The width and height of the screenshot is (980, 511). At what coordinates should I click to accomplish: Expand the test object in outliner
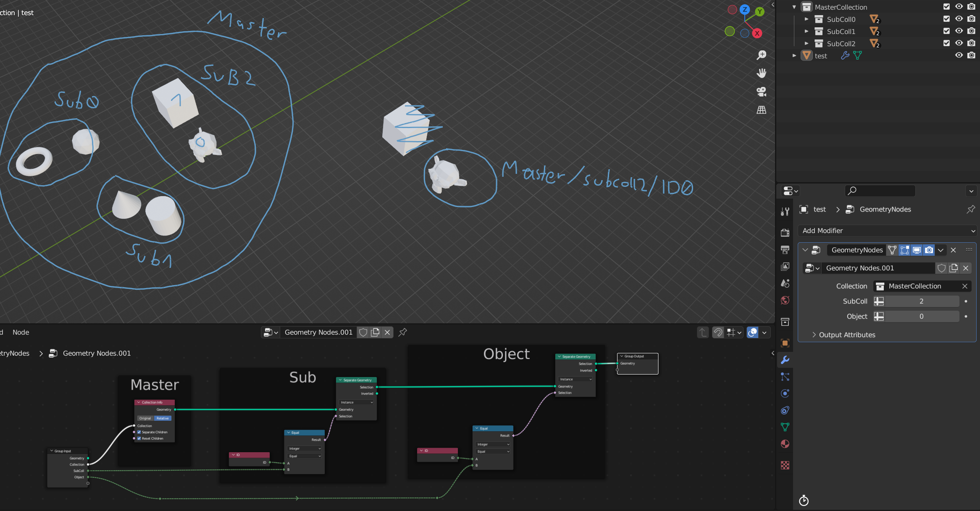794,55
